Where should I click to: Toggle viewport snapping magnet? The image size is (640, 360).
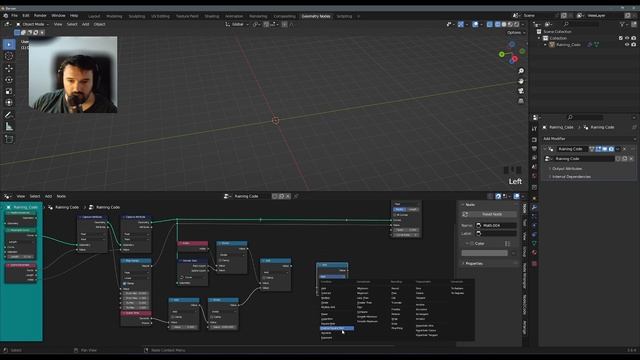(266, 24)
